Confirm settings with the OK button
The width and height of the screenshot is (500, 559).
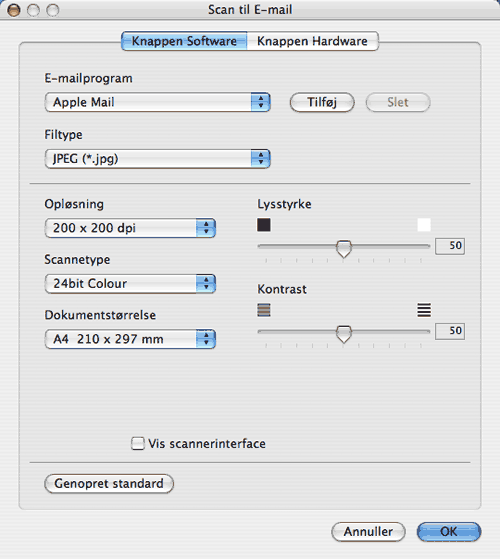pyautogui.click(x=449, y=532)
